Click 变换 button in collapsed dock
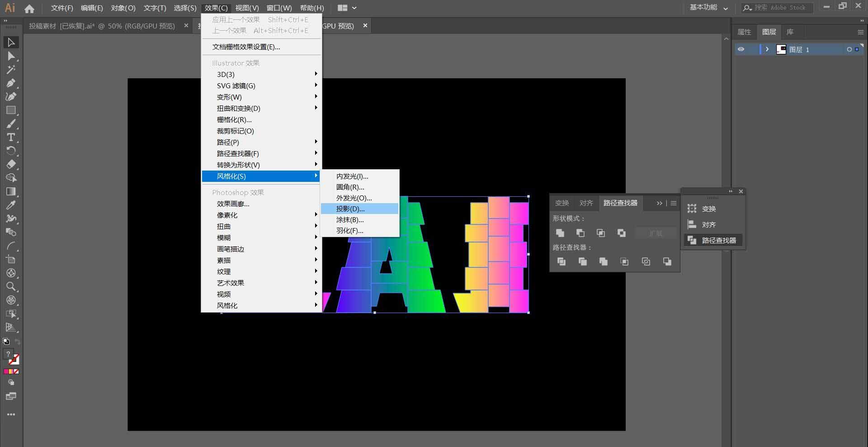The height and width of the screenshot is (447, 868). 713,209
